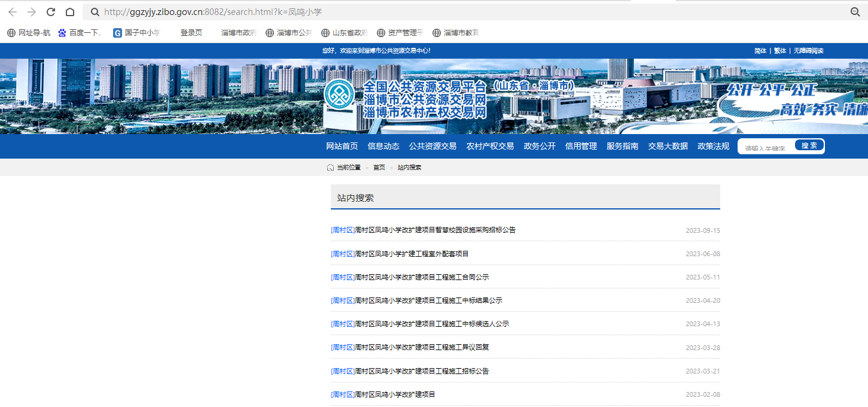Image resolution: width=868 pixels, height=407 pixels.
Task: Focus the site keyword search input
Action: (766, 148)
